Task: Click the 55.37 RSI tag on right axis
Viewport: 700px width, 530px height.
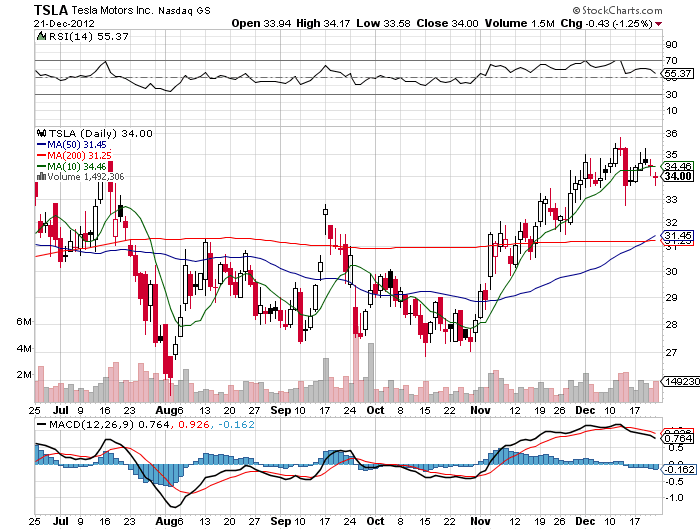Action: 678,74
